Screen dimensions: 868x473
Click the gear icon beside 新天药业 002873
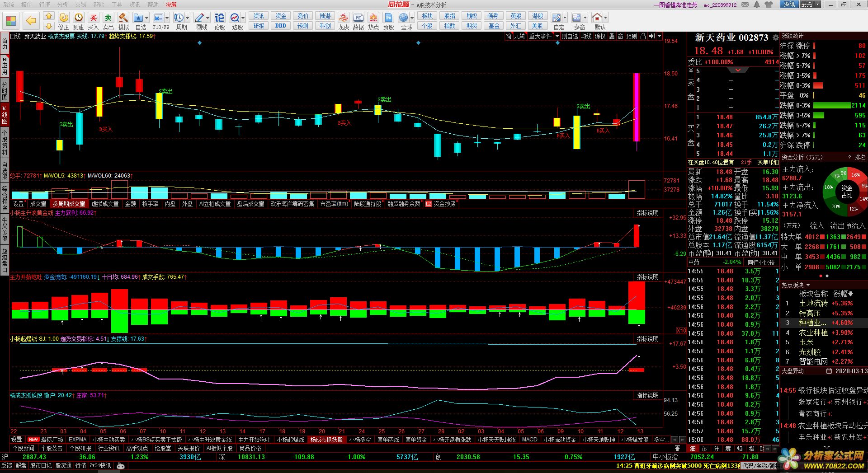775,37
